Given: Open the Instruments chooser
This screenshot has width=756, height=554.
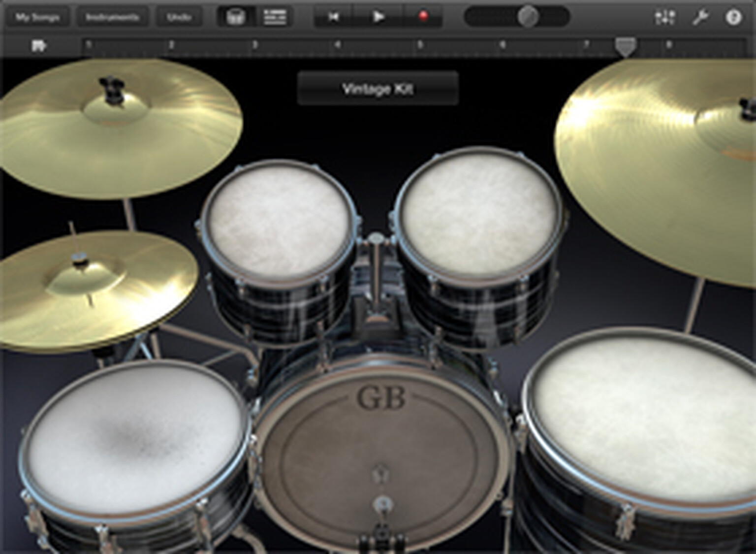Looking at the screenshot, I should pyautogui.click(x=112, y=17).
